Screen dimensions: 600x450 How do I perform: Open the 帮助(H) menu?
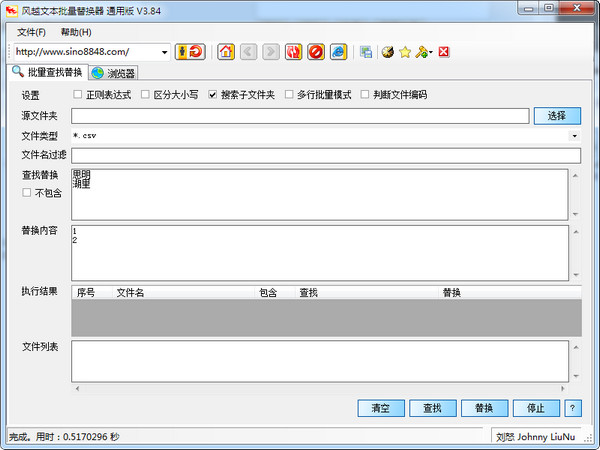[76, 32]
